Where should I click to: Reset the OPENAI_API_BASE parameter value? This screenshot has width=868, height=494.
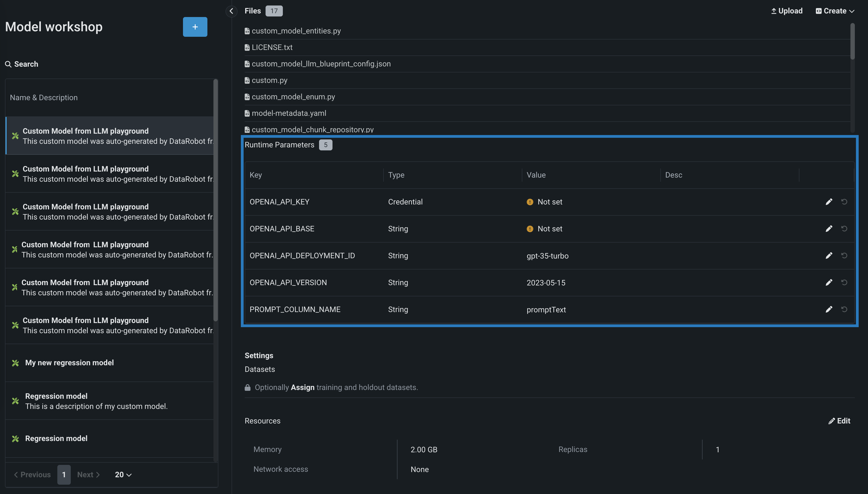844,229
